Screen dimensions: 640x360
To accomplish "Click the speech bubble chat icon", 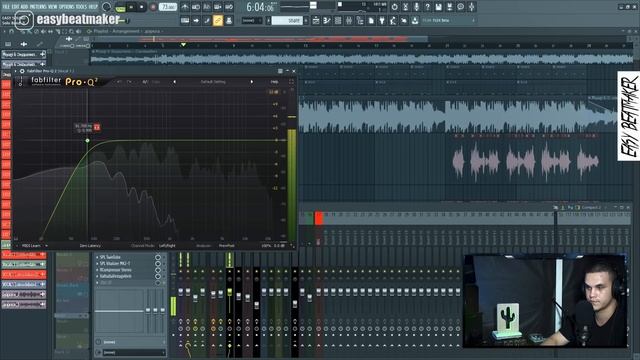I will (460, 7).
